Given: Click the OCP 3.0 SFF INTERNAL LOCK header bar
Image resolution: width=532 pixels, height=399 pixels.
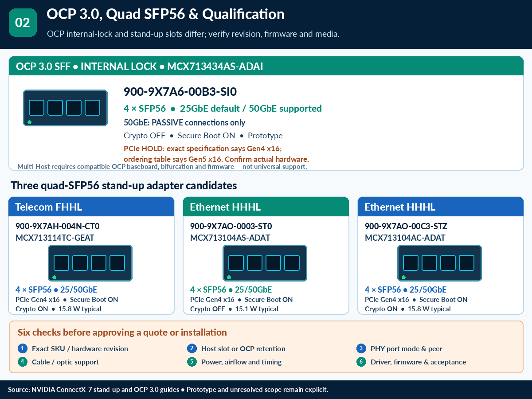Looking at the screenshot, I should [266, 66].
